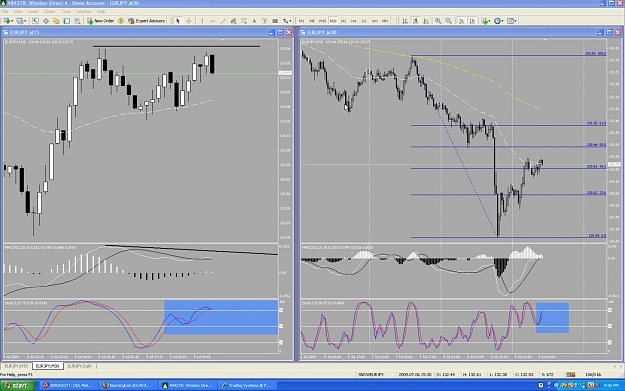Select the trendline drawing tool
Screen dimensions: 625x391
(223, 21)
